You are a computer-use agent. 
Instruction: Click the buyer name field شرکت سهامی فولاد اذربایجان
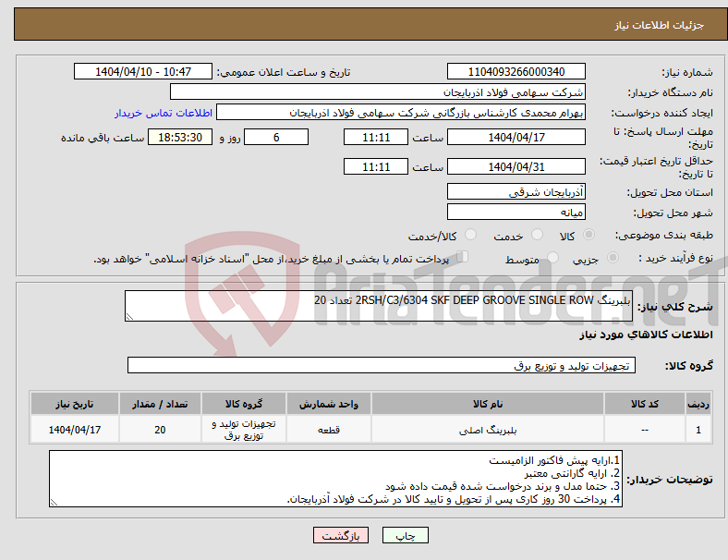(378, 91)
